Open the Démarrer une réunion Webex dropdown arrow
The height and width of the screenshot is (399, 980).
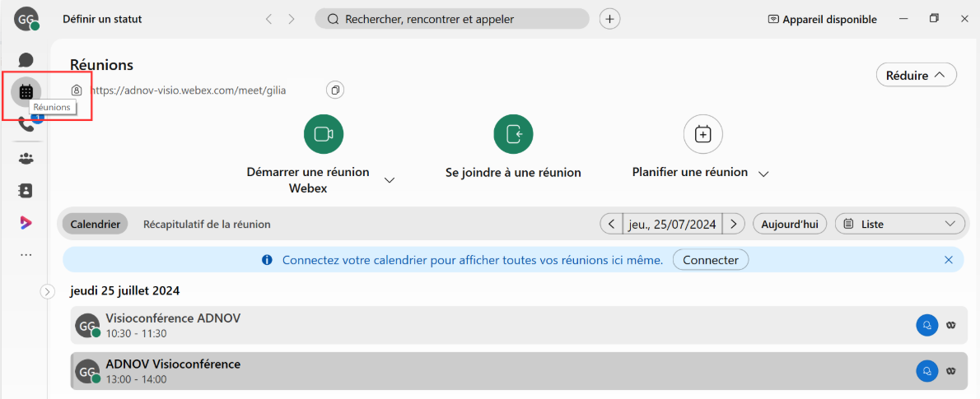390,180
